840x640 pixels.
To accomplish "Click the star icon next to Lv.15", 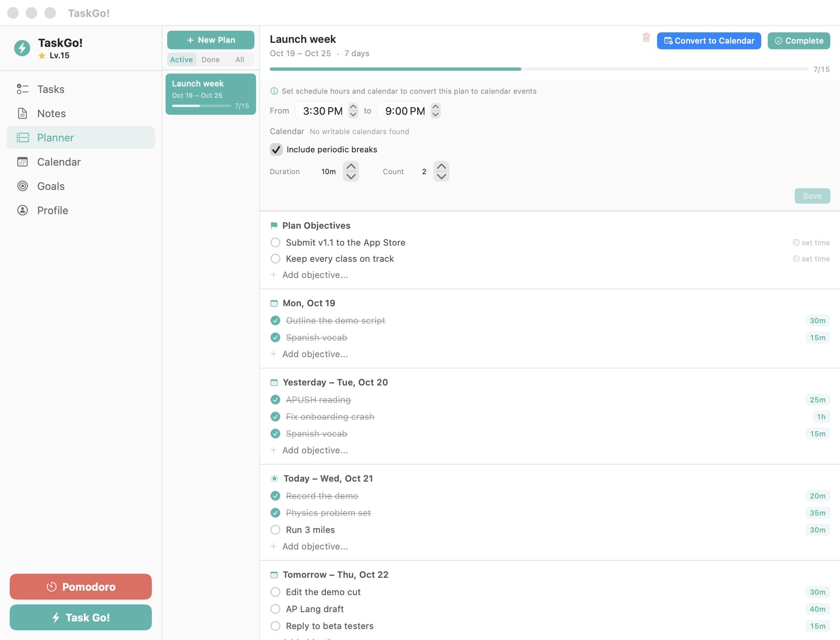I will pos(42,55).
